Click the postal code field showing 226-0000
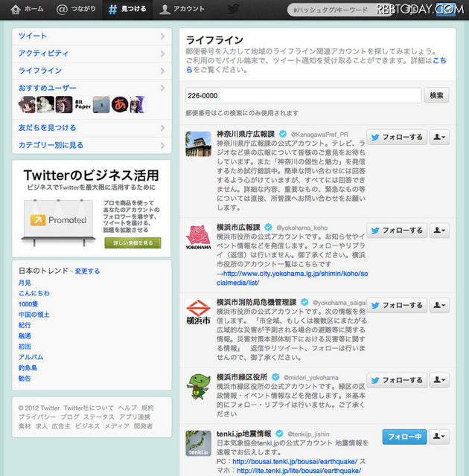The width and height of the screenshot is (469, 476). coord(303,96)
